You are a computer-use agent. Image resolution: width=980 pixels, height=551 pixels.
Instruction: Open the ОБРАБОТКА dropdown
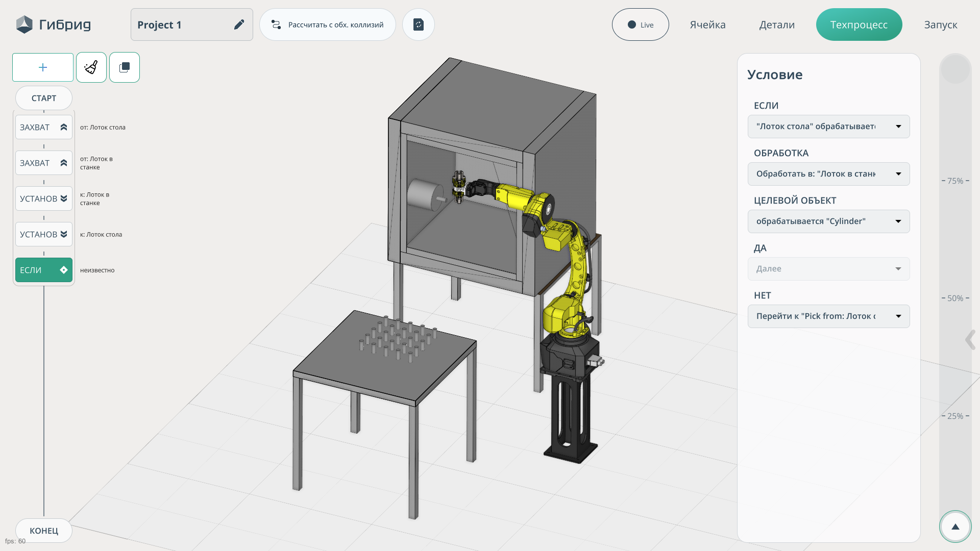(x=828, y=174)
